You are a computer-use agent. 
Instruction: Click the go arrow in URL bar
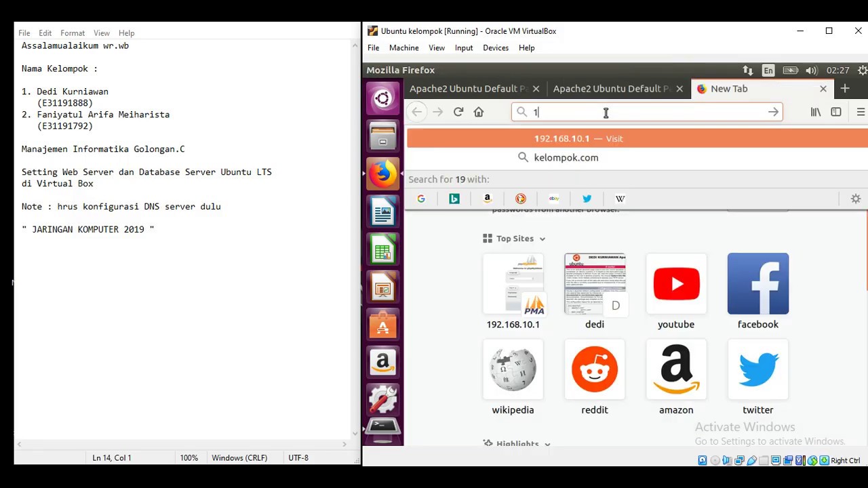[x=773, y=112]
